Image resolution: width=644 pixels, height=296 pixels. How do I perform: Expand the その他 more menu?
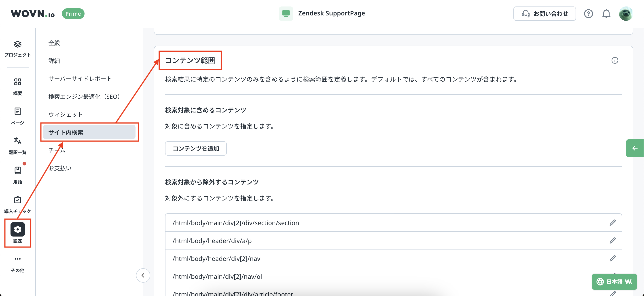17,259
